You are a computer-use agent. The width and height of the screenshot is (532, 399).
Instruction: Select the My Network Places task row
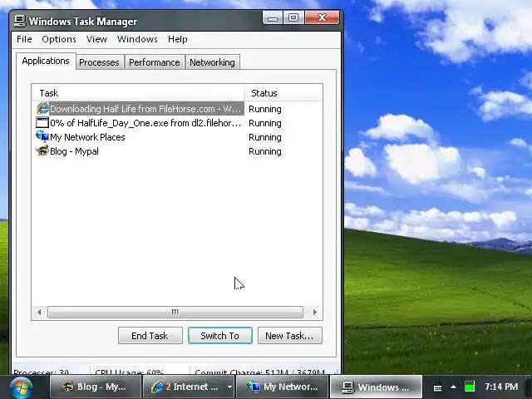point(87,137)
